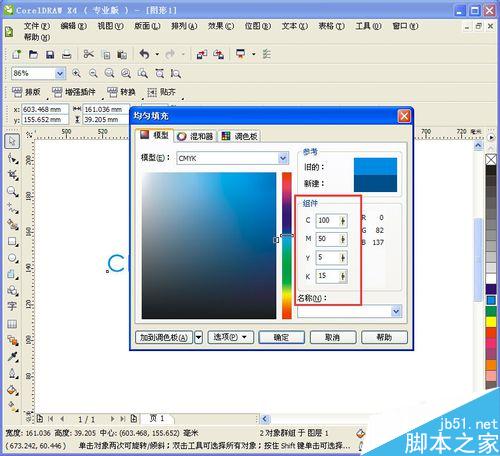Select the Shape edit tool

click(13, 159)
